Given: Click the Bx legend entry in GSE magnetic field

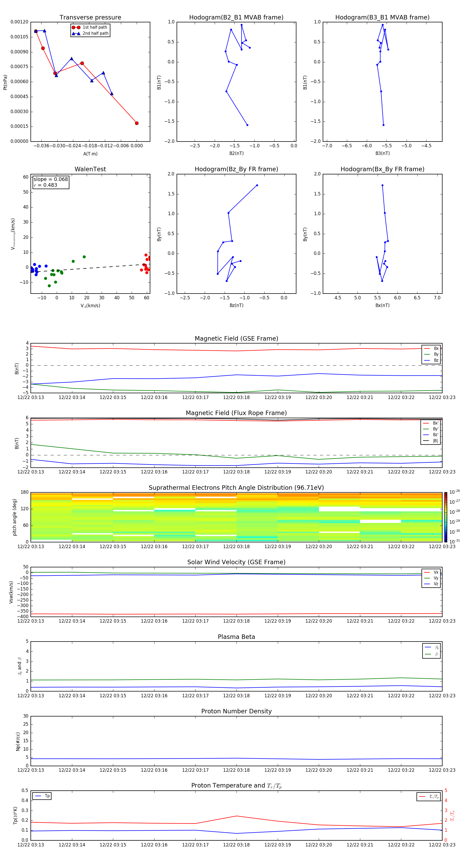Looking at the screenshot, I should pos(431,349).
